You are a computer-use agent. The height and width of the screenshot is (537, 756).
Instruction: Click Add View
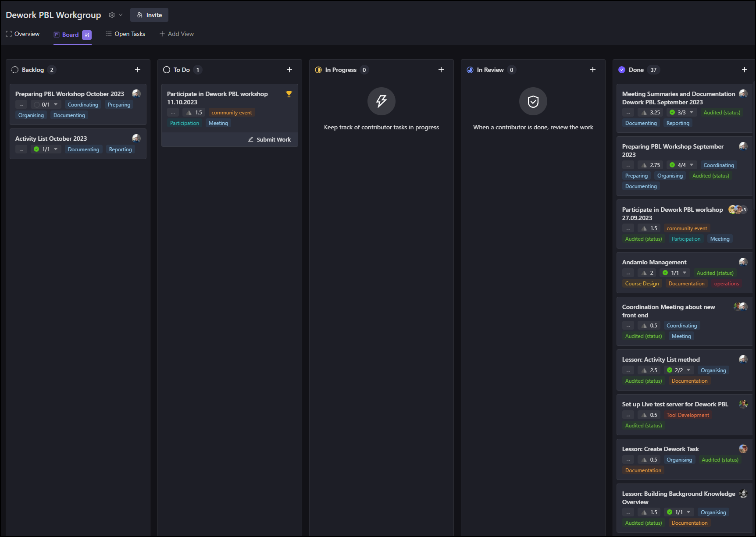click(x=177, y=34)
